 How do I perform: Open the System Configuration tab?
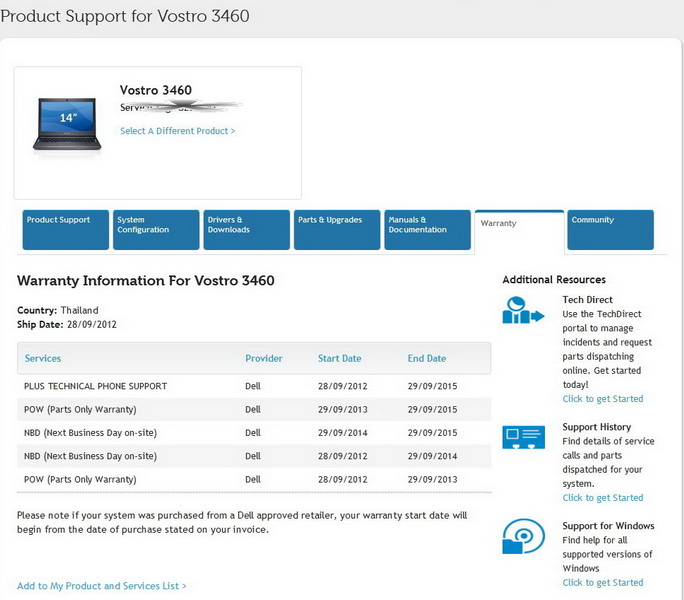point(156,230)
